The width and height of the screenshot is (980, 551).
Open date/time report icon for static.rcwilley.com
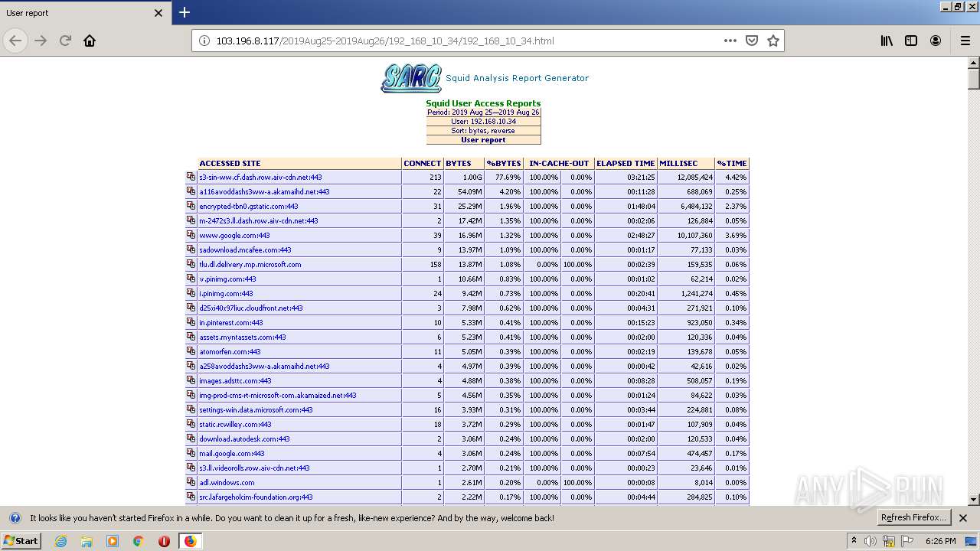[x=191, y=424]
